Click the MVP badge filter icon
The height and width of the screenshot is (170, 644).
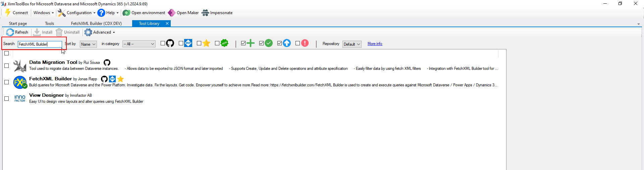[188, 43]
